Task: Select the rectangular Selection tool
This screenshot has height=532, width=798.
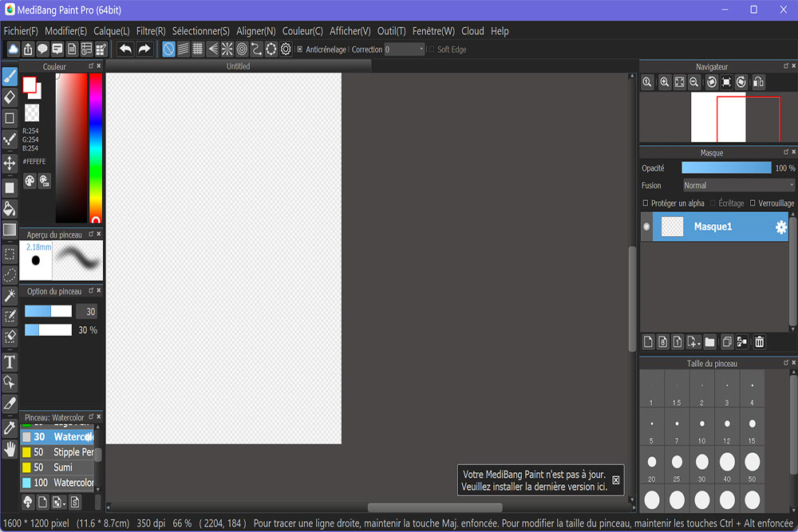Action: tap(10, 254)
